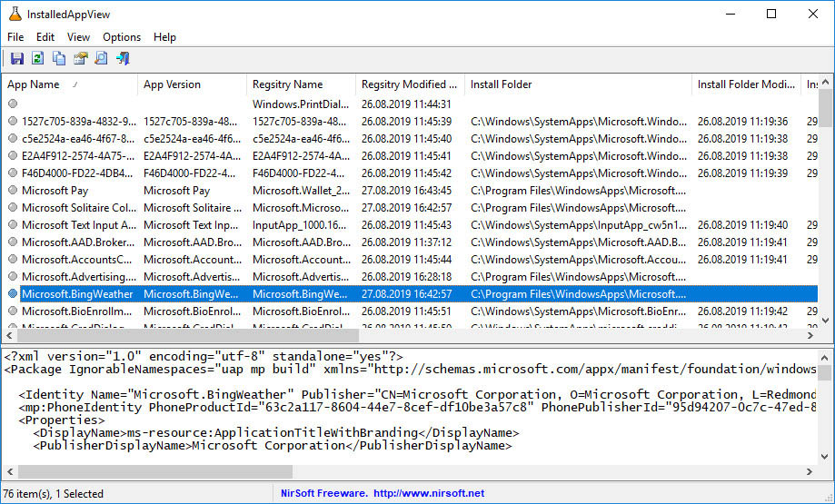Click the circle icon beside F46D4000-FD22-4DB4

[13, 173]
